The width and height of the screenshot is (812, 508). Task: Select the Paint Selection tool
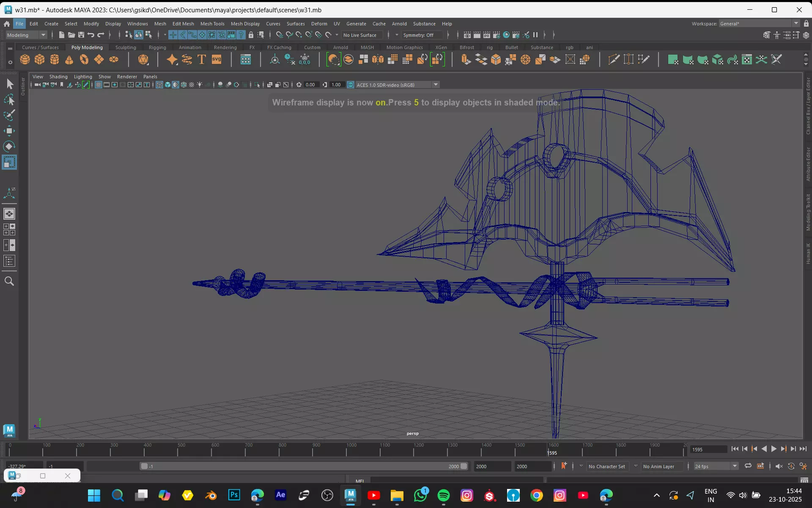point(9,115)
